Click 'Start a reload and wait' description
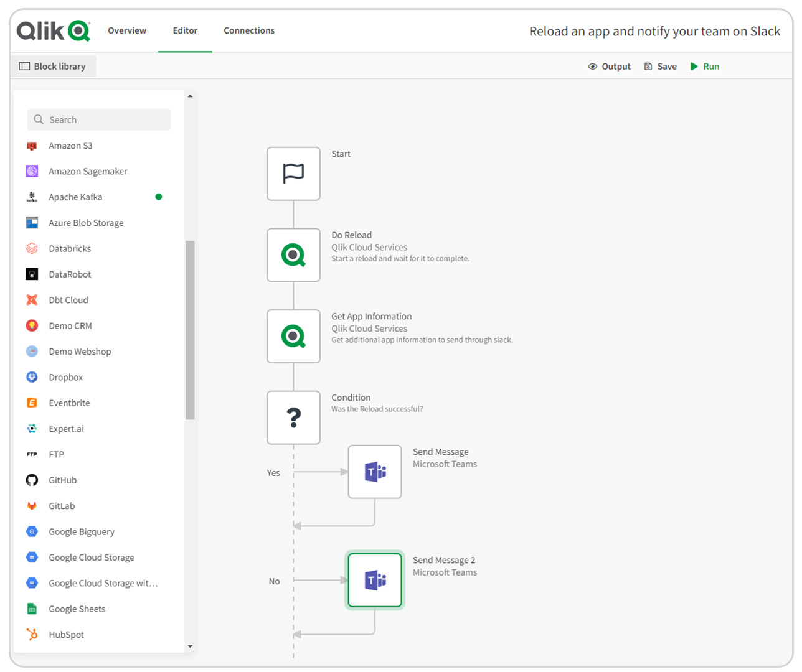 click(400, 258)
